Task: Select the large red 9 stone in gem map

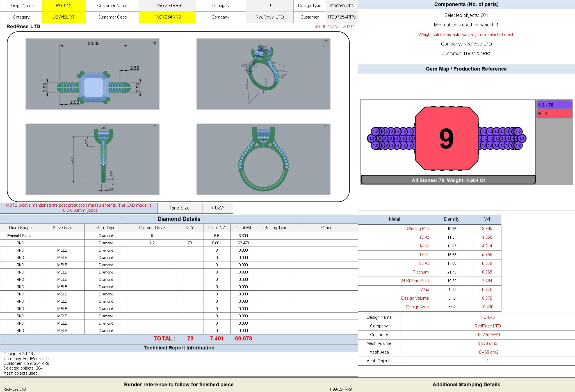Action: tap(447, 138)
